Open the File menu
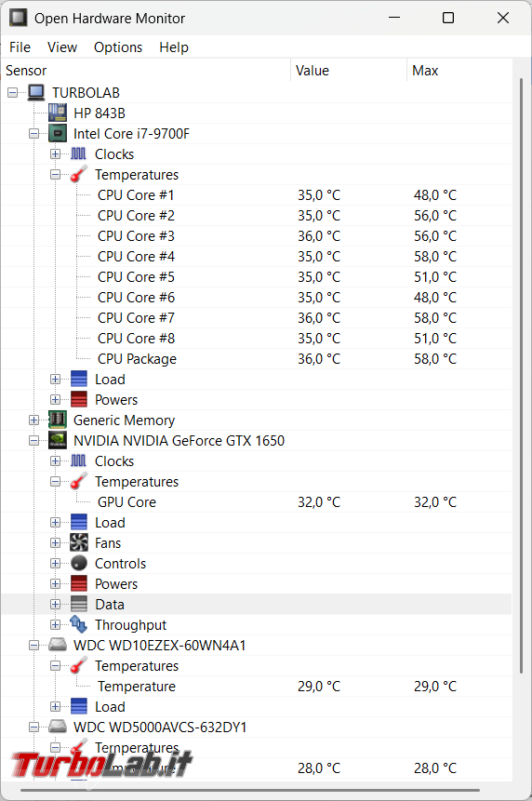 coord(20,47)
